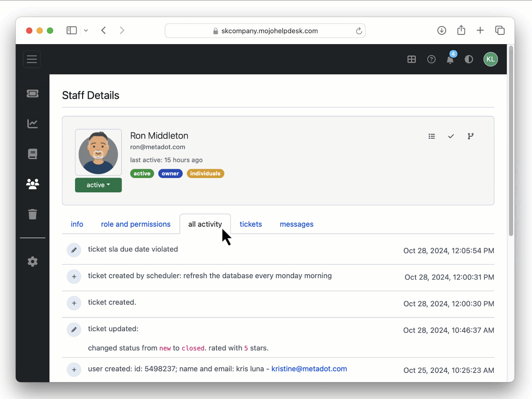This screenshot has height=399, width=532.
Task: Click the staff people icon in sidebar
Action: [x=33, y=184]
